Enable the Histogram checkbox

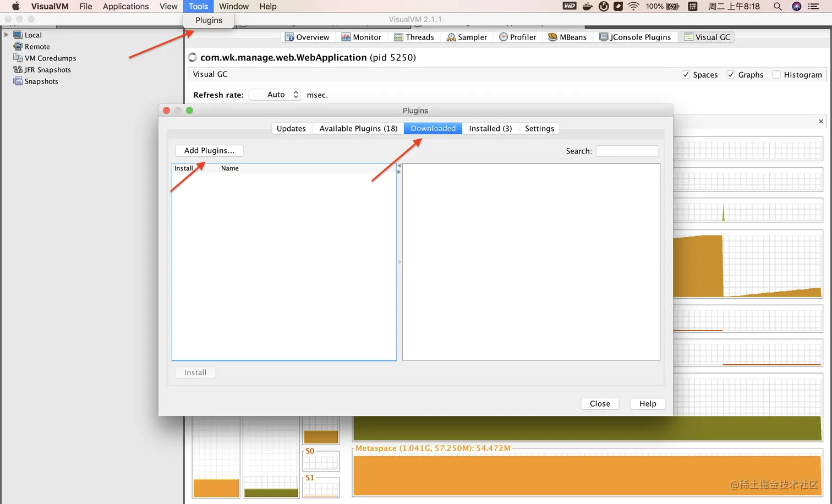point(776,75)
